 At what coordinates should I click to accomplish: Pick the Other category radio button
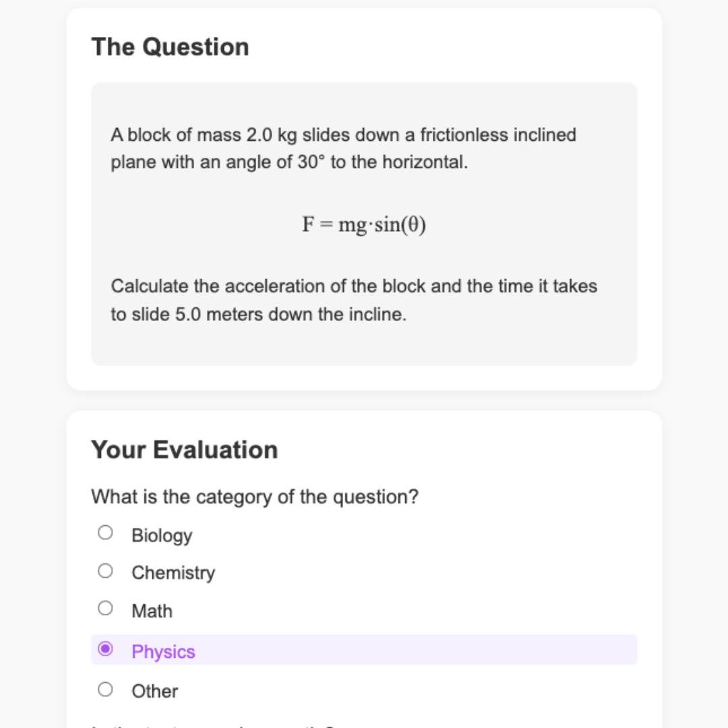coord(105,690)
